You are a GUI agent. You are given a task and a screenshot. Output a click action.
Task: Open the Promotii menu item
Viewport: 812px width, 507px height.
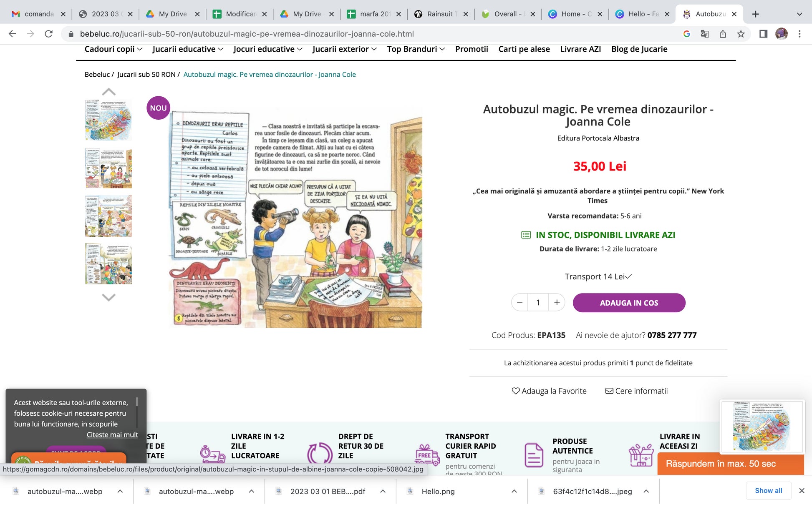[x=472, y=49]
